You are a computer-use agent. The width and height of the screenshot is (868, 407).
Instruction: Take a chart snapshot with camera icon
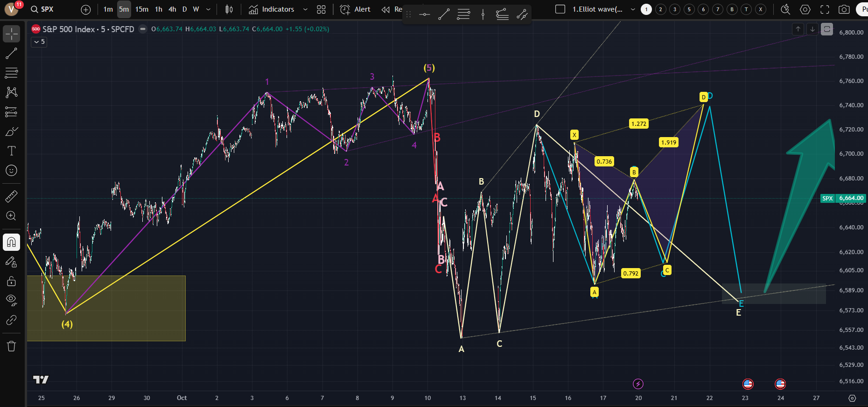click(x=844, y=9)
